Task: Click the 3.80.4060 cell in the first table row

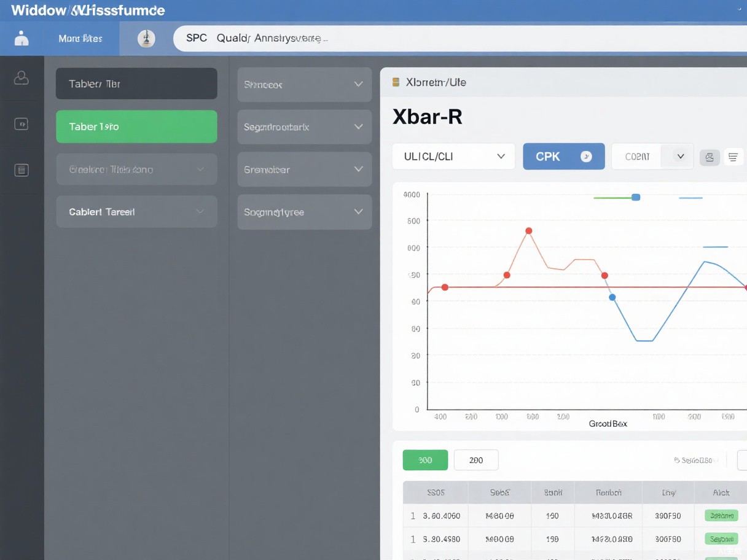Action: point(442,516)
